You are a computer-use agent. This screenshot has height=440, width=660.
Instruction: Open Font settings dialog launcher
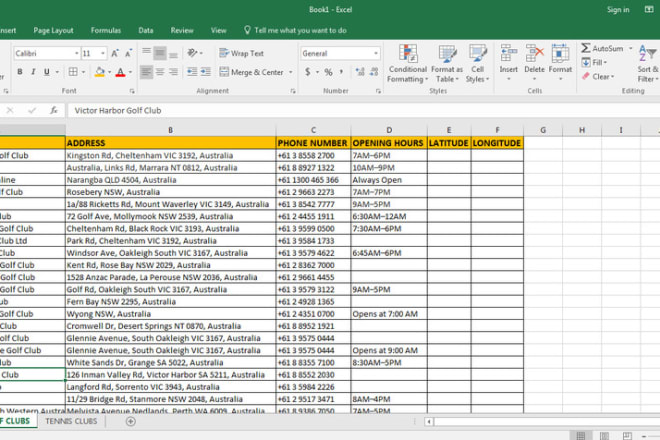point(132,91)
